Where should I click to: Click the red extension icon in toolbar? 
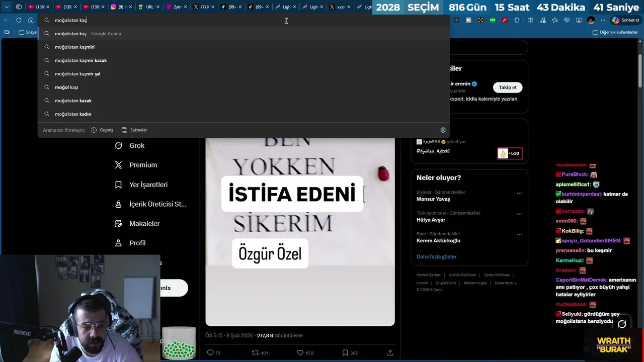pos(505,20)
